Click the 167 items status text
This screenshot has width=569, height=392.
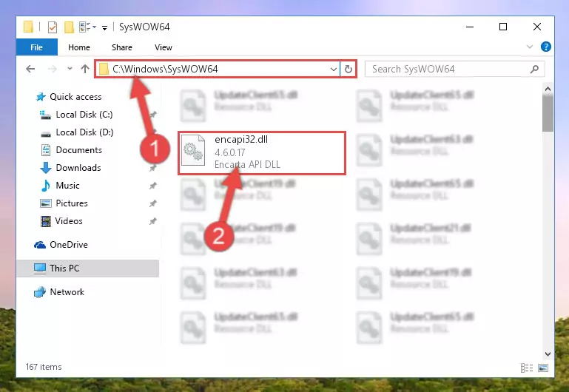[44, 367]
